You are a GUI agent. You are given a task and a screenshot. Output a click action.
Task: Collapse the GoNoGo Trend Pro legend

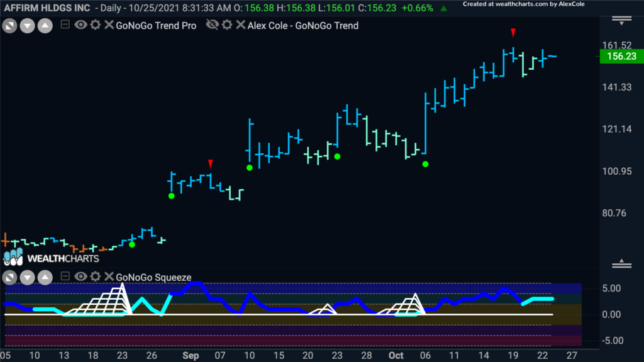65,25
